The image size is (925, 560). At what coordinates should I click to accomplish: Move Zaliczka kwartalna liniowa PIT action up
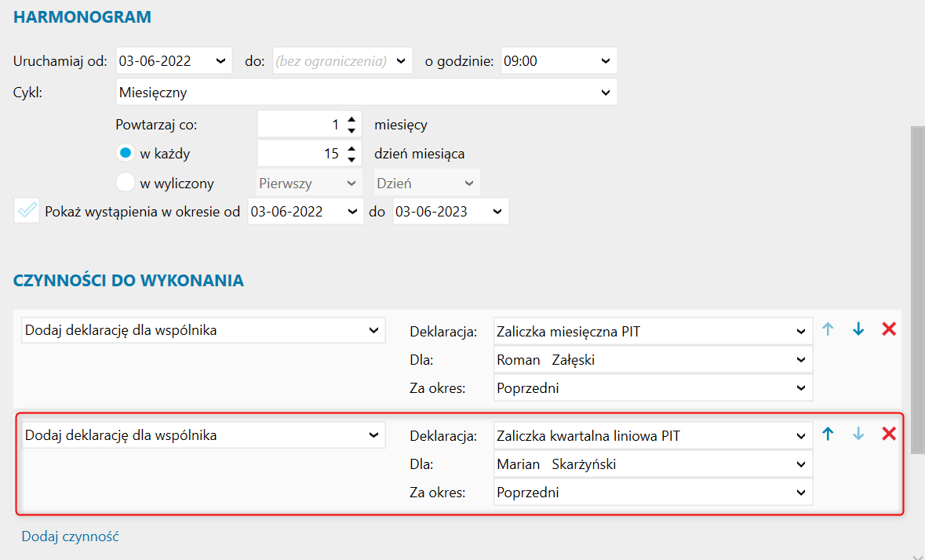pyautogui.click(x=828, y=434)
